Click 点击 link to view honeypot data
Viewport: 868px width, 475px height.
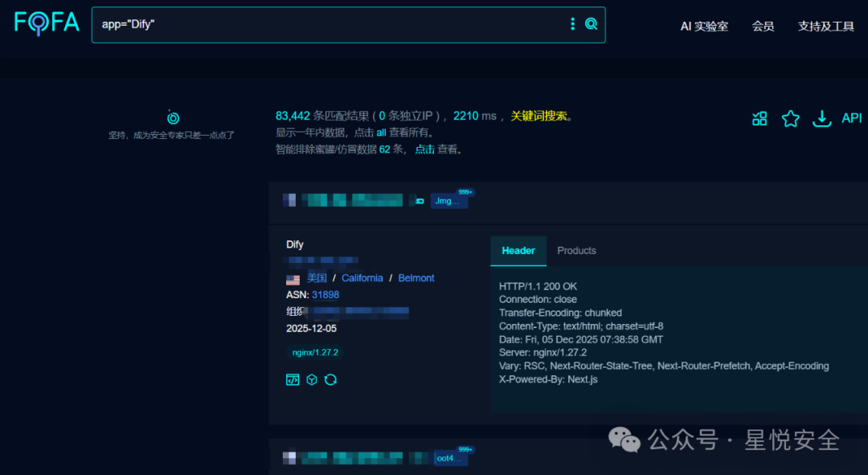coord(424,149)
